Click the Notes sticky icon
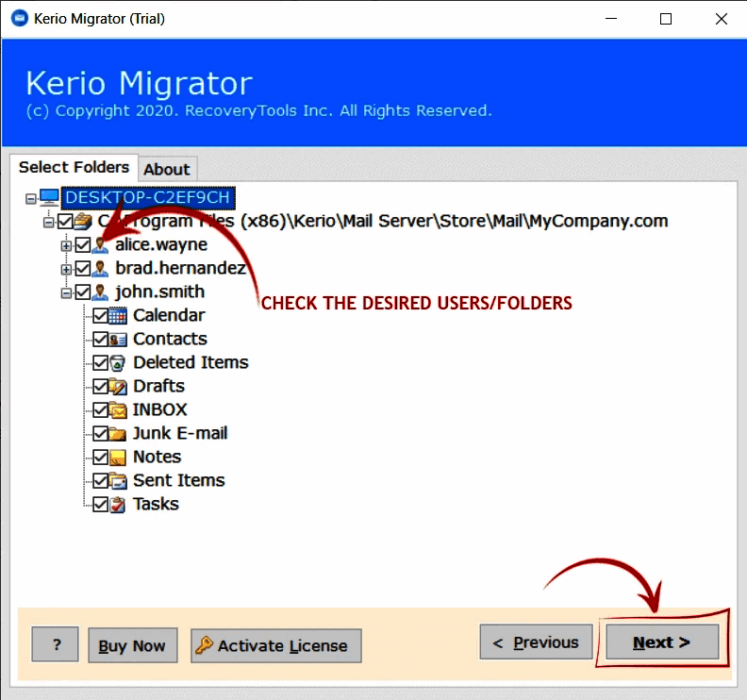 (x=118, y=458)
